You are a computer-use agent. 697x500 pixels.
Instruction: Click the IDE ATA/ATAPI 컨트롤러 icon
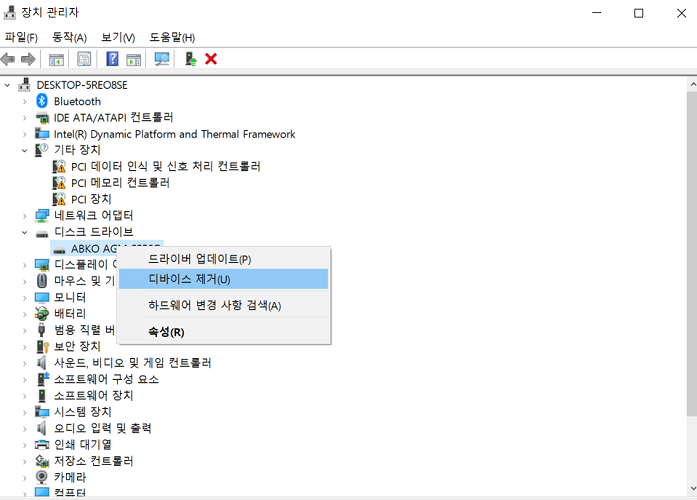coord(42,118)
